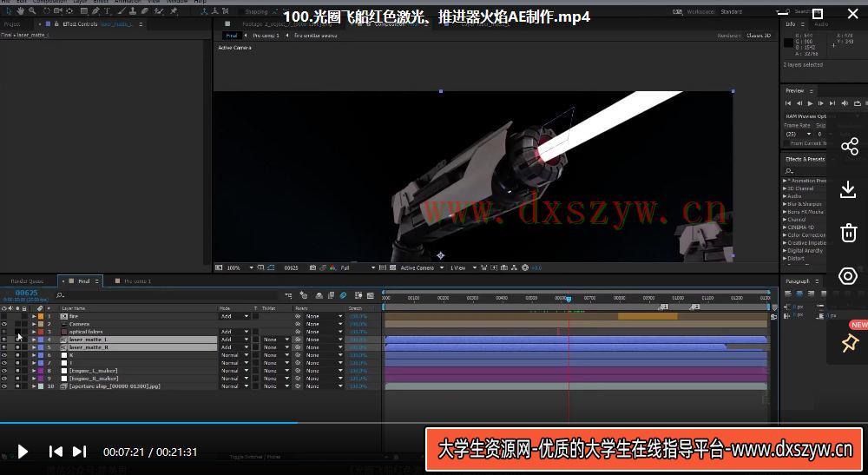
Task: Open the viewer magnification 100% dropdown
Action: (240, 267)
